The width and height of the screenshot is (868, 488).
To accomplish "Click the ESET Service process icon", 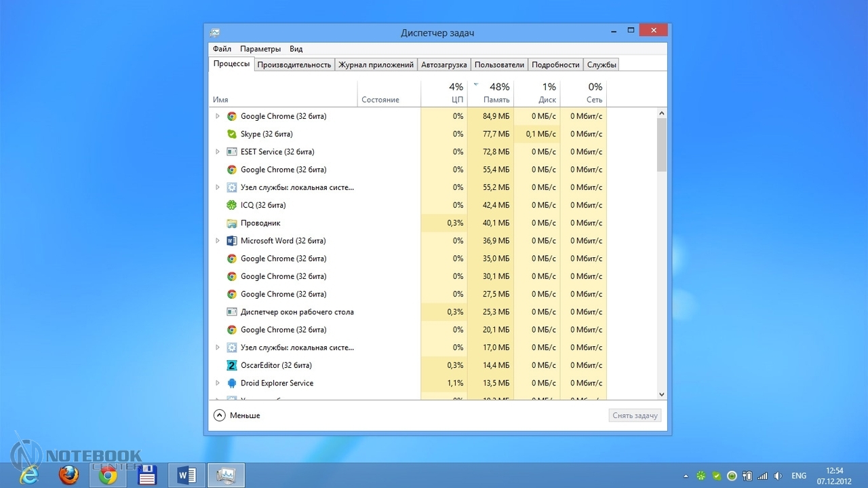I will coord(232,152).
